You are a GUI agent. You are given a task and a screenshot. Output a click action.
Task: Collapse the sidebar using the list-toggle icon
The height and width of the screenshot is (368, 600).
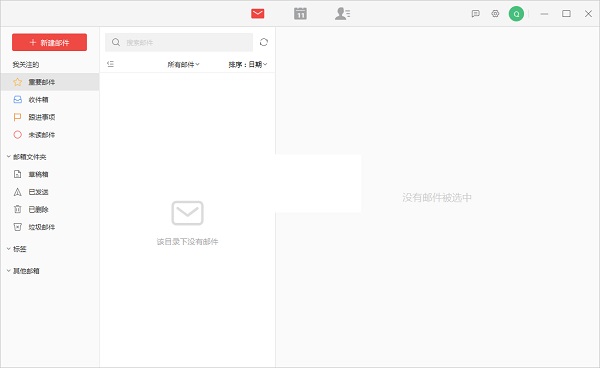point(111,64)
